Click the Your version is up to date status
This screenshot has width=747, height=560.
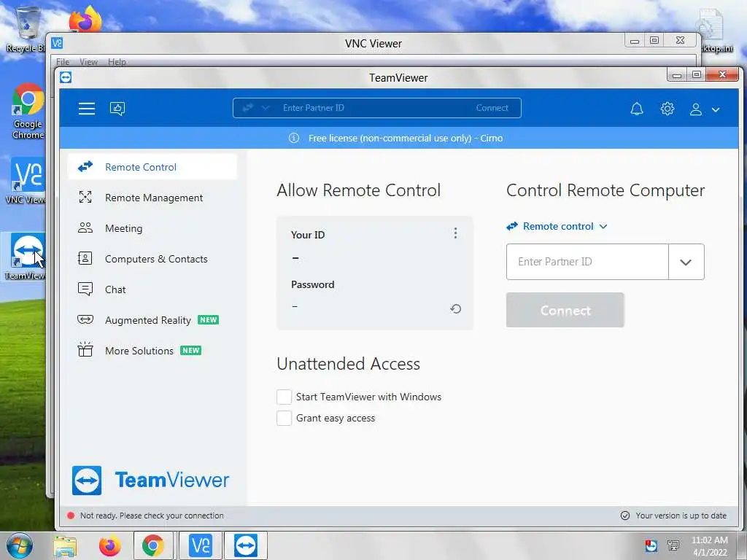tap(673, 516)
